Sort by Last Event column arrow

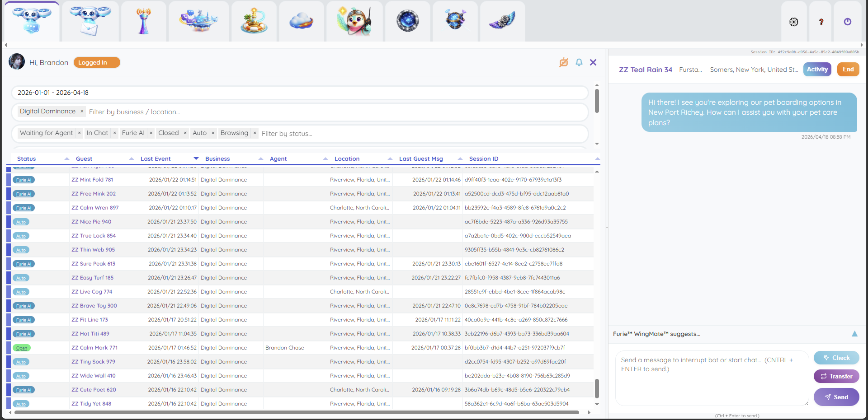(196, 159)
